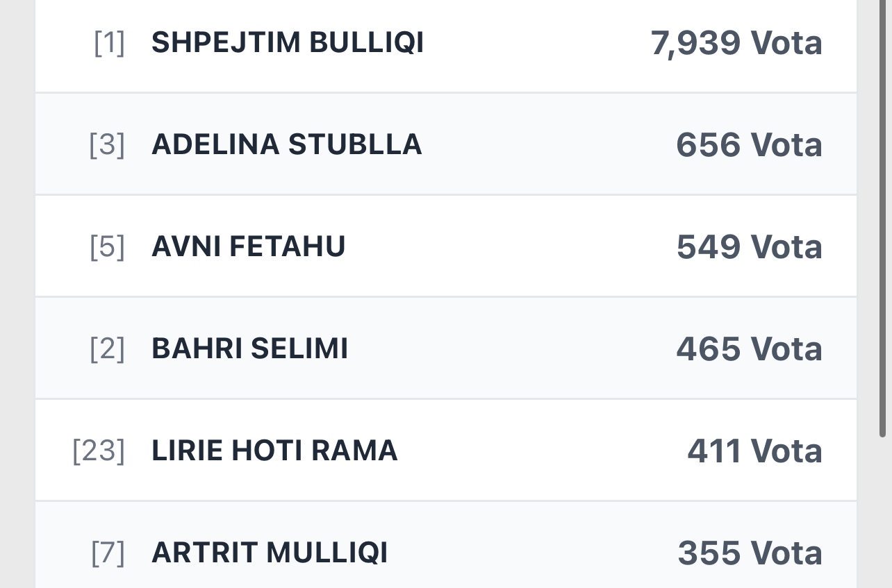Select ballot number [23] next to Lirie Hoti Rama
Screen dimensions: 892x588
(x=99, y=451)
